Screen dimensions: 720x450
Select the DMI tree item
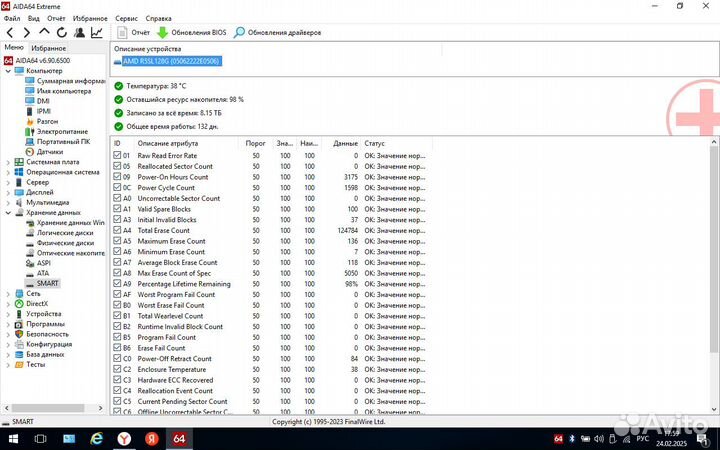coord(37,101)
